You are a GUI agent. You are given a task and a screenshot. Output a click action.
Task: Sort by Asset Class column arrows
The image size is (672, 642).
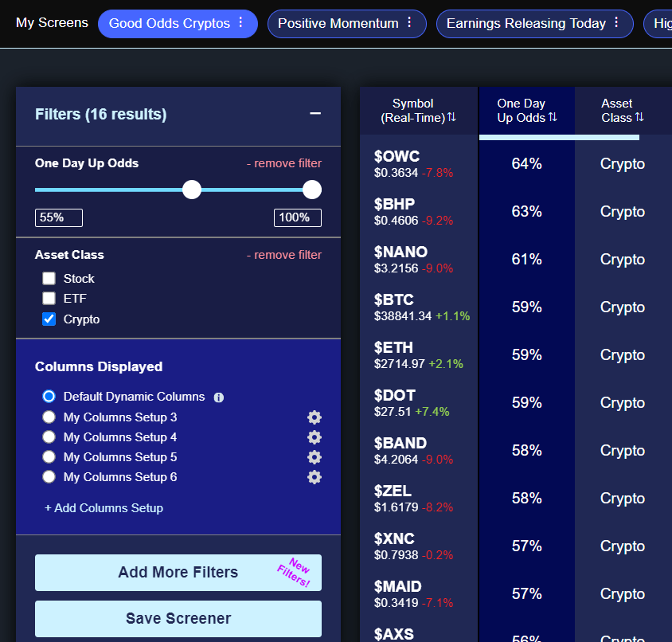(x=639, y=117)
